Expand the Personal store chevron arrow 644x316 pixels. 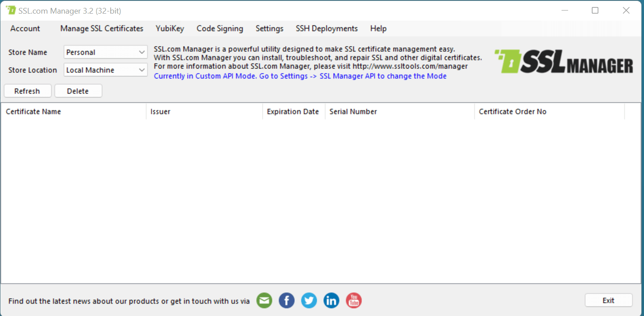coord(142,52)
